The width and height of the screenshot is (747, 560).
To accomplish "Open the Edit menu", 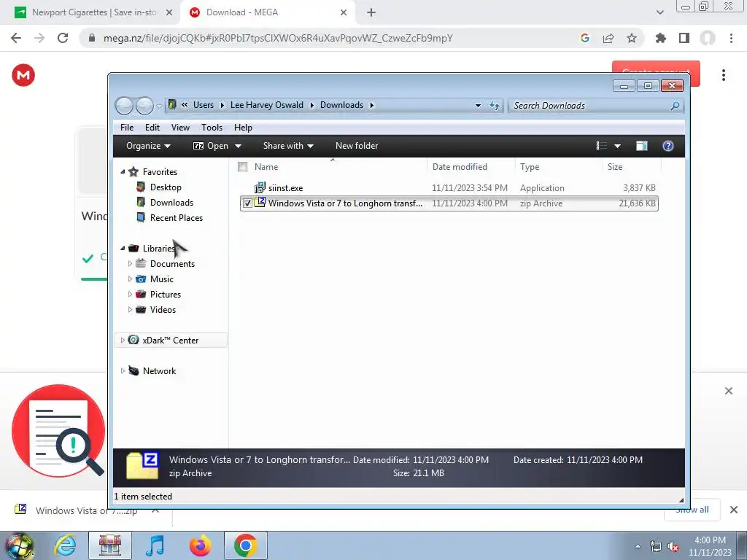I will 152,127.
